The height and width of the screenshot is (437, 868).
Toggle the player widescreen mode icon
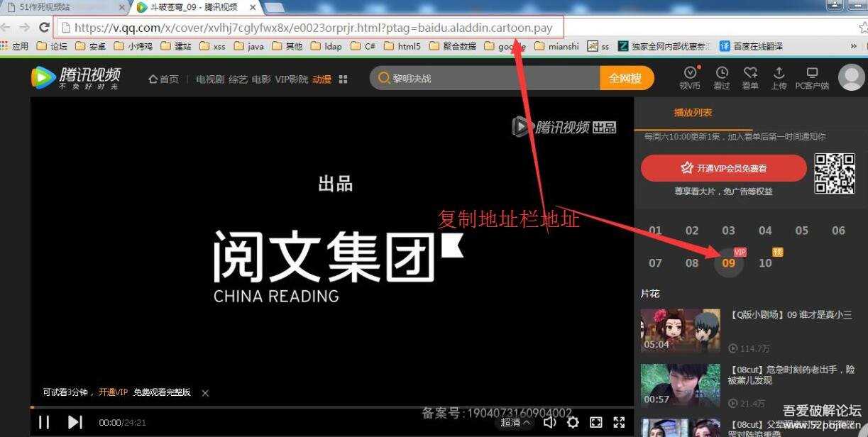point(596,422)
